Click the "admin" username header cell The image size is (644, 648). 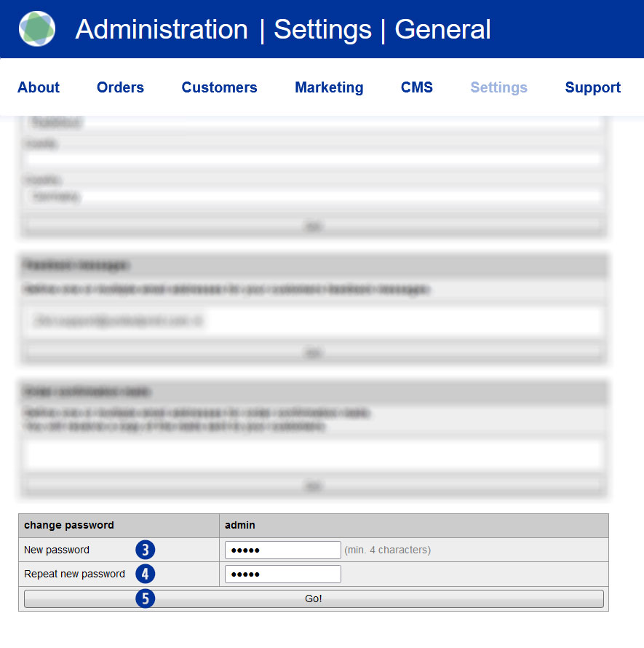(x=240, y=525)
